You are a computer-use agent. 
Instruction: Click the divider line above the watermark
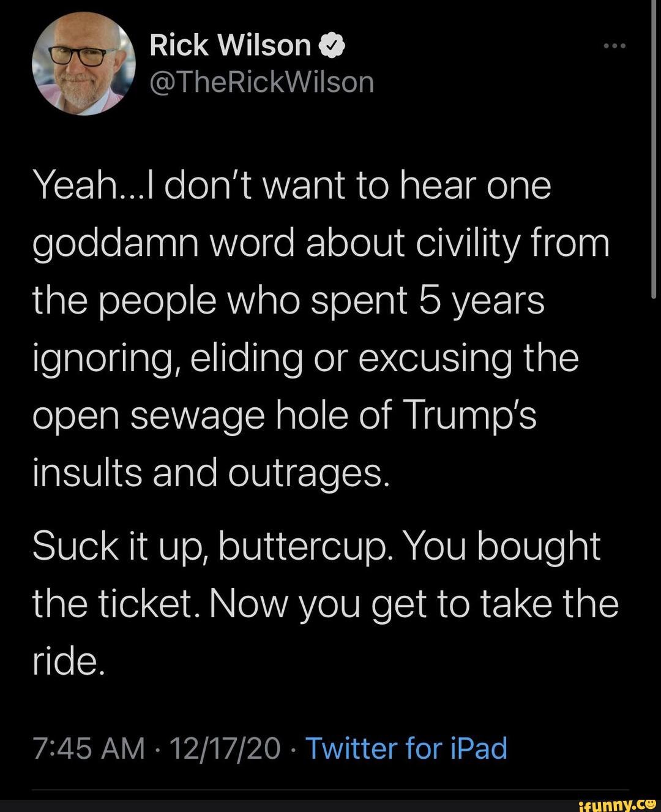330,790
